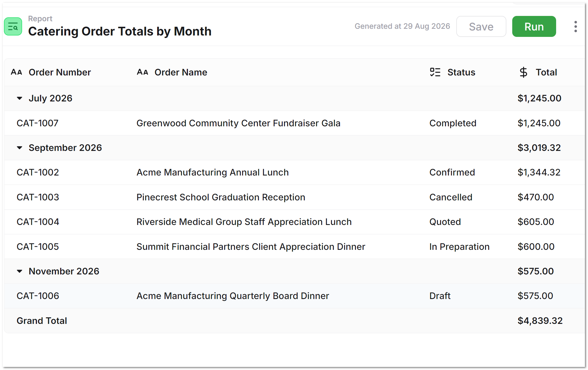Click the green report icon beside the title
The image size is (588, 370).
(13, 27)
